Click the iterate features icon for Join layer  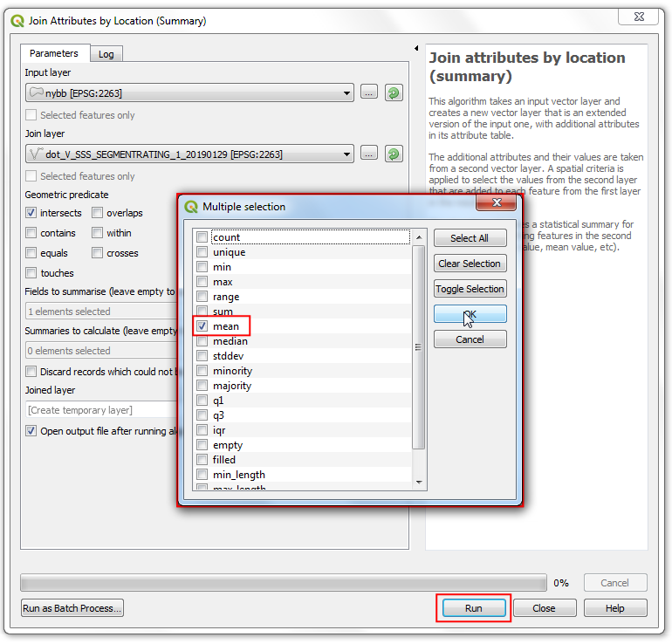pos(394,154)
